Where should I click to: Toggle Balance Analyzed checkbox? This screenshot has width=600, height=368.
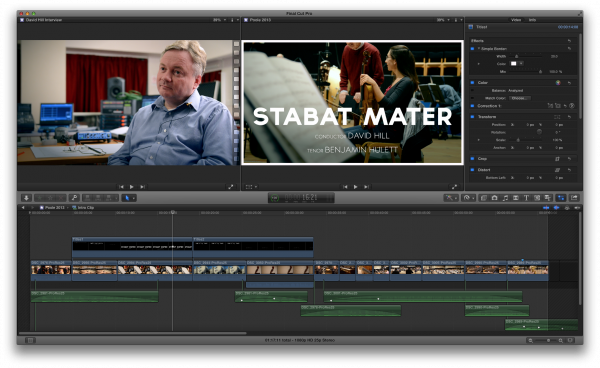[x=472, y=91]
